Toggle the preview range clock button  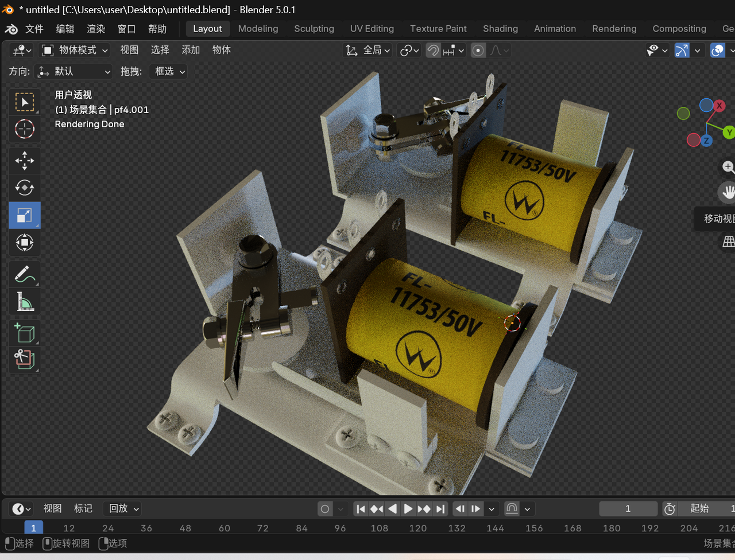(x=670, y=509)
